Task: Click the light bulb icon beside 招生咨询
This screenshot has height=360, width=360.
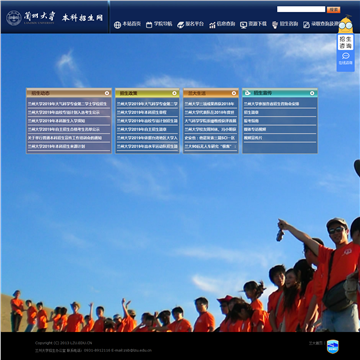Action: coord(275,25)
